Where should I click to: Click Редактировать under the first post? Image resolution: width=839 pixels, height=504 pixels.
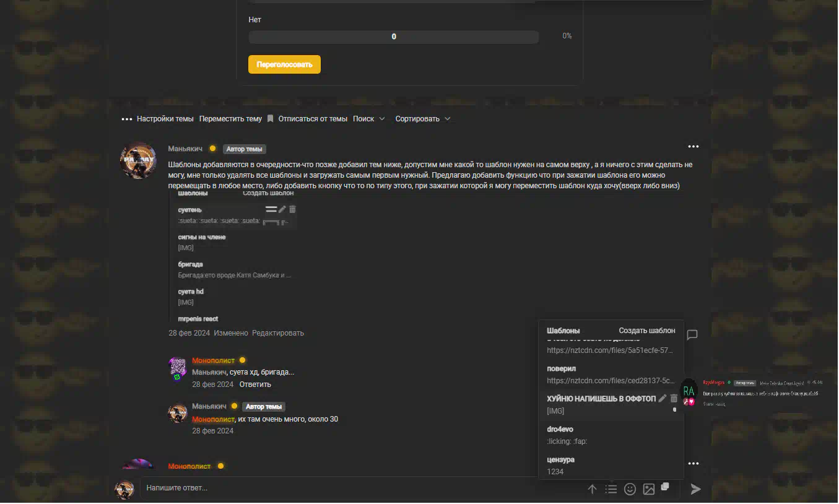pos(278,333)
